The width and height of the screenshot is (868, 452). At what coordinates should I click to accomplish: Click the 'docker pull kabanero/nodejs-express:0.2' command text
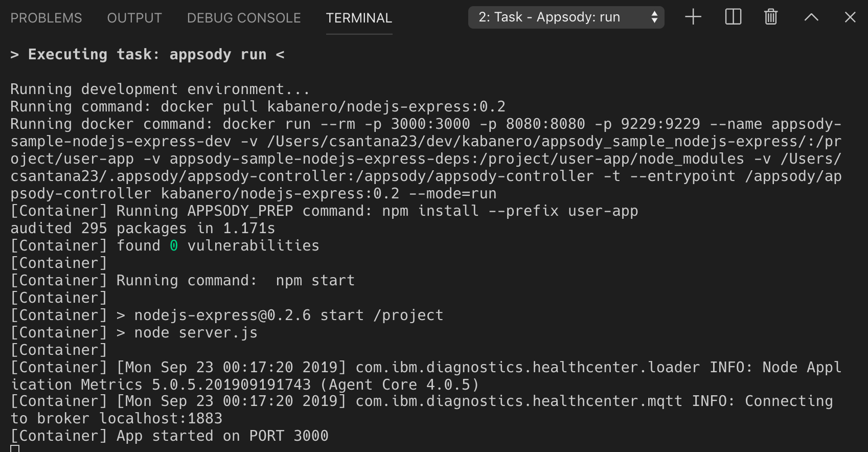(333, 106)
